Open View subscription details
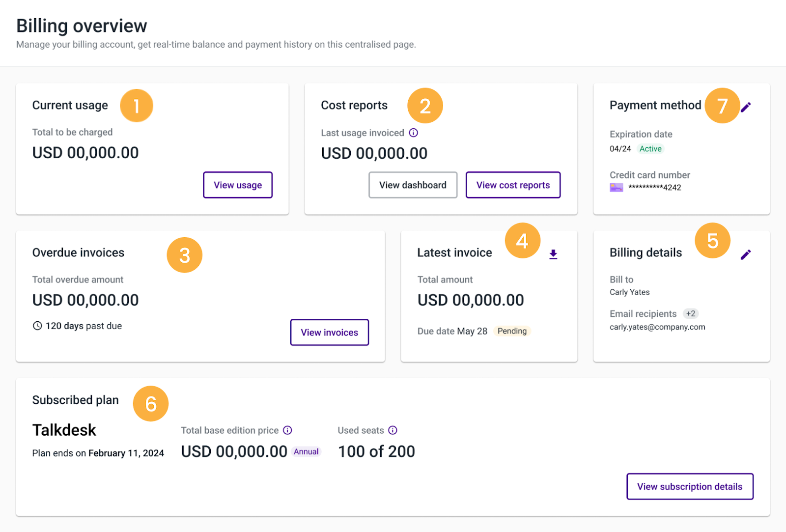 click(x=689, y=486)
